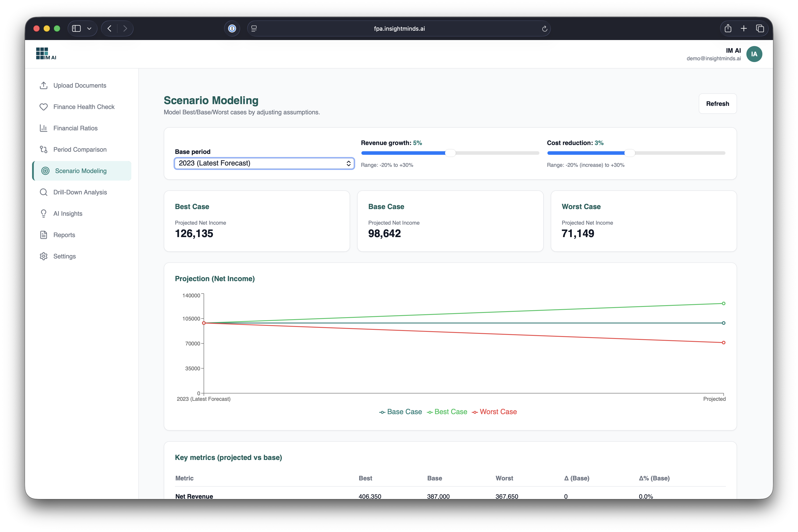
Task: Click the Financial Ratios bar chart icon
Action: pyautogui.click(x=43, y=128)
